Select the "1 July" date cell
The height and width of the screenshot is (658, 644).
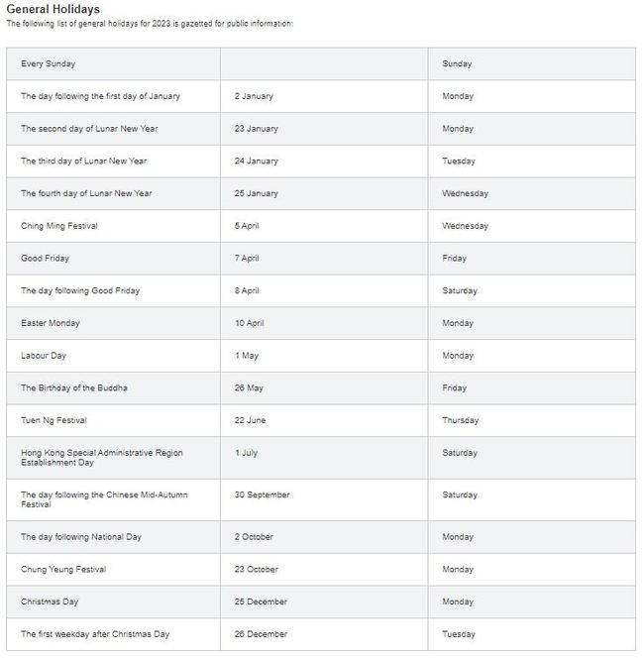[246, 453]
